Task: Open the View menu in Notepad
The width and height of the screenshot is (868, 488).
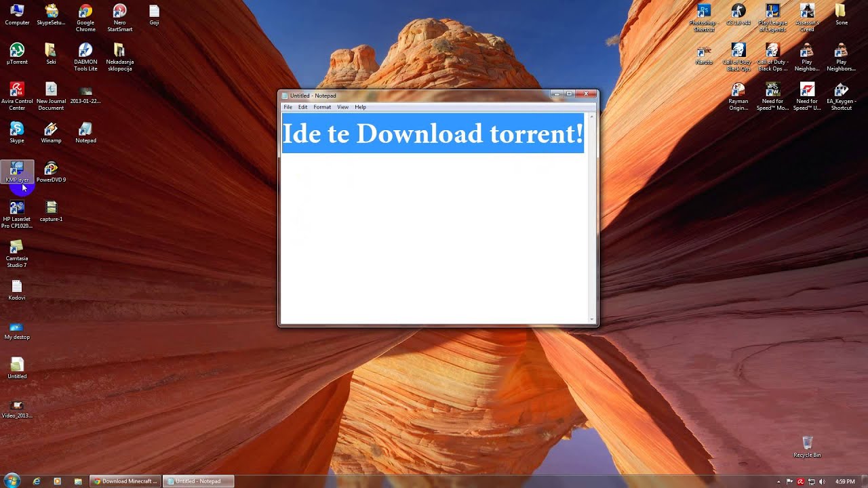Action: [343, 107]
